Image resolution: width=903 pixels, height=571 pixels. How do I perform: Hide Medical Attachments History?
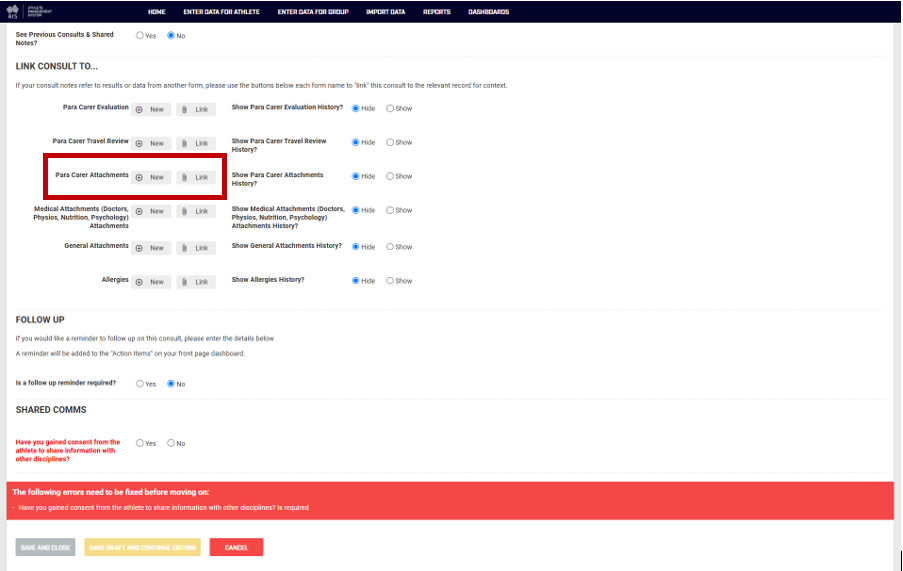[355, 210]
